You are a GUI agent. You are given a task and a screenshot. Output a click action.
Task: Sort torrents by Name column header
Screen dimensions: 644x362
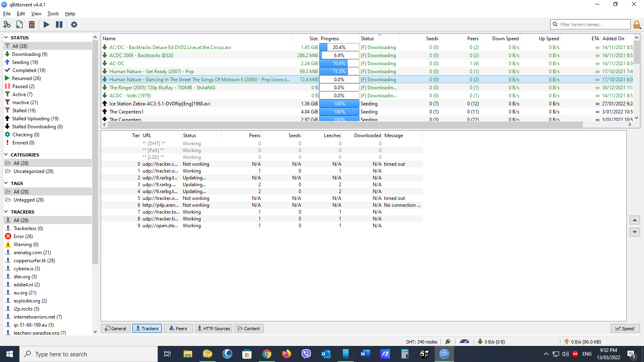click(x=196, y=39)
